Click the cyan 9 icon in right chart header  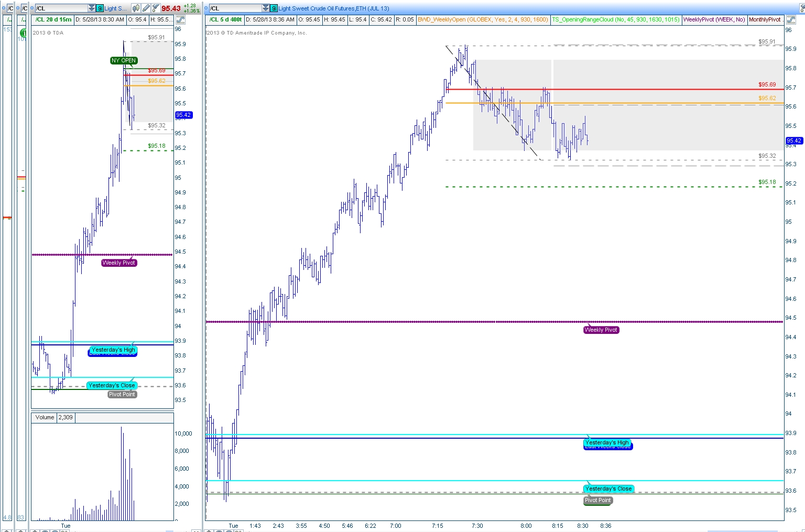274,8
